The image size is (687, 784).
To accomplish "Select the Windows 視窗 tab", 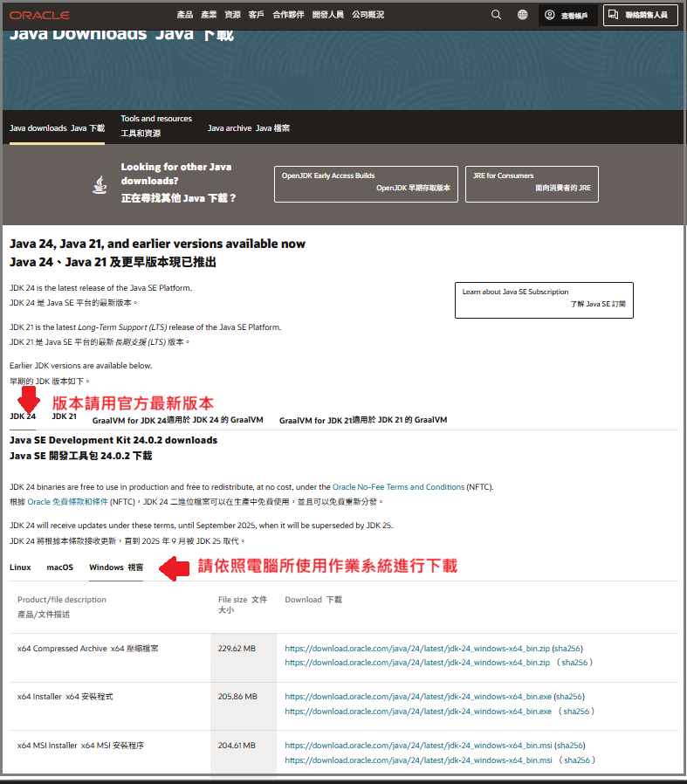I will click(116, 567).
